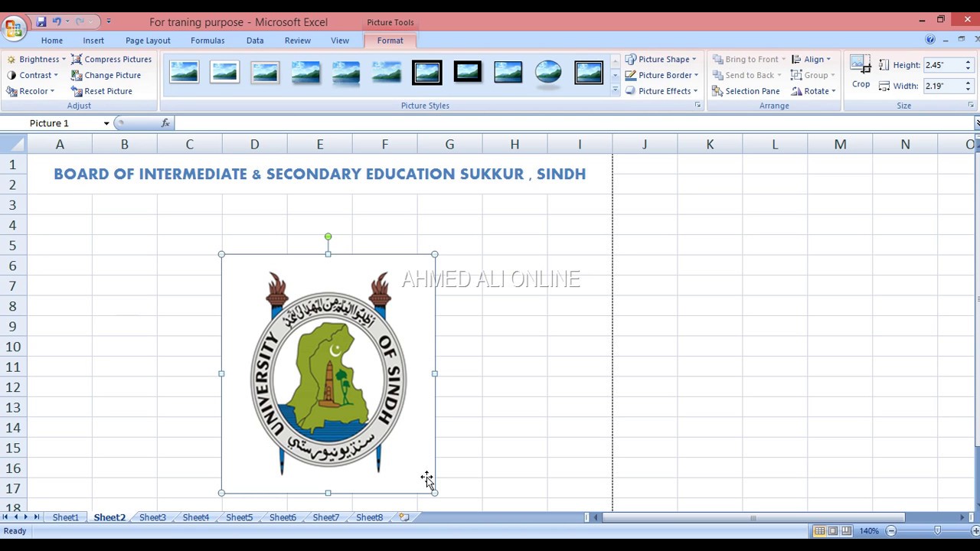Decrease picture width with down spinner
Viewport: 980px width, 551px height.
tap(968, 90)
